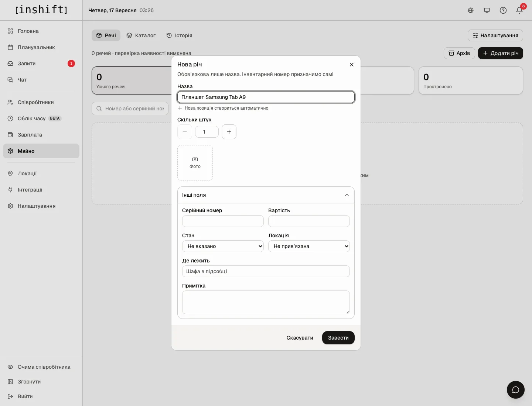
Task: Click the Примітка text area
Action: pos(266,302)
